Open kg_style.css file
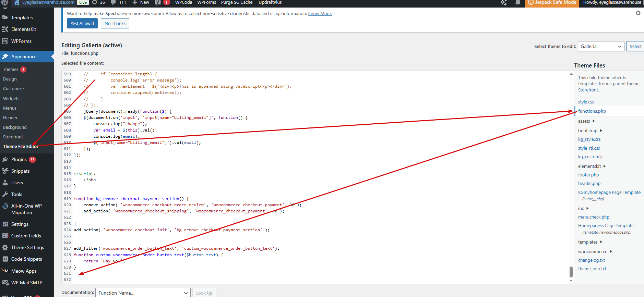 [x=589, y=139]
